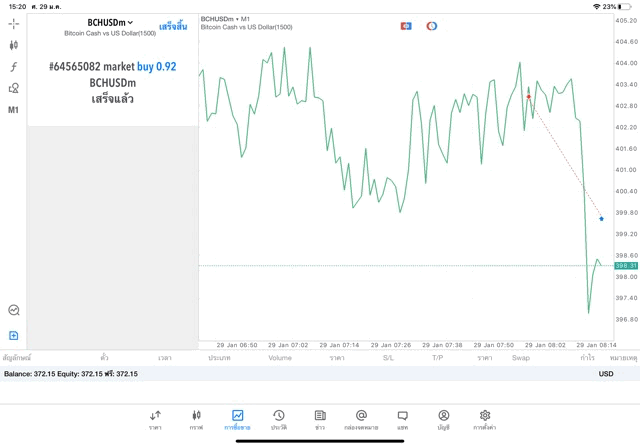This screenshot has height=447, width=640.
Task: Sort by the S/L column header
Action: [388, 358]
